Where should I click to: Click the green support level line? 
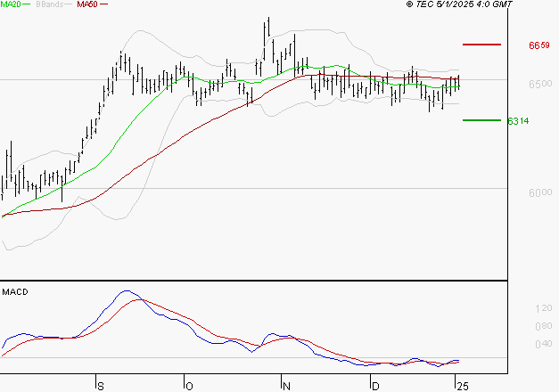(x=481, y=120)
